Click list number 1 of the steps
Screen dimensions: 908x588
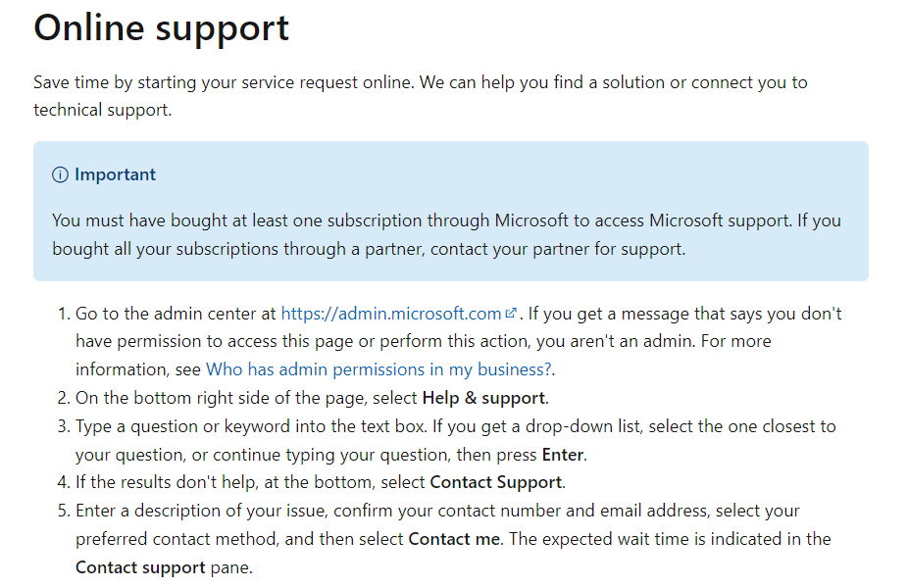tap(64, 314)
